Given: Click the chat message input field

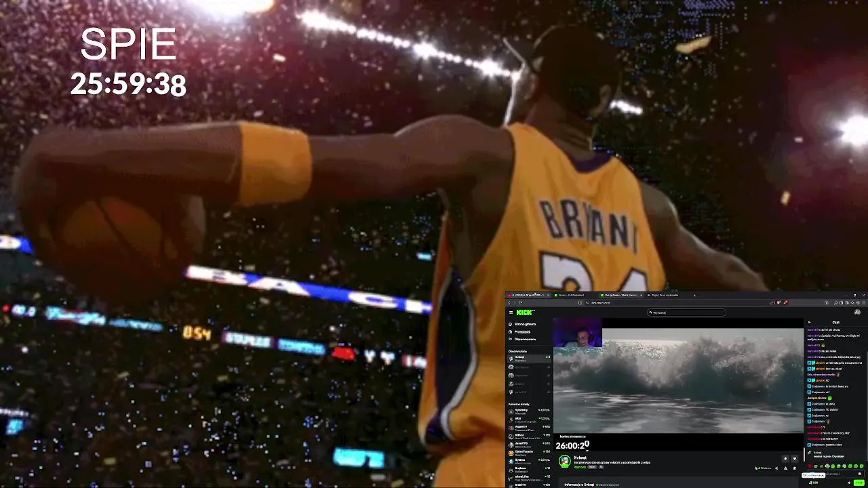Looking at the screenshot, I should [x=835, y=474].
